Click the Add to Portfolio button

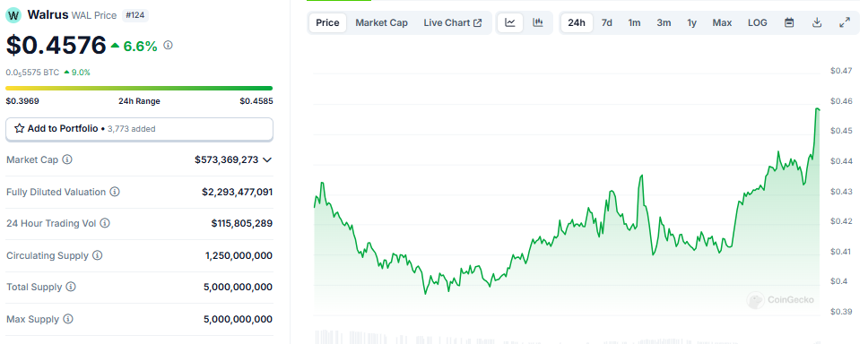coord(139,129)
